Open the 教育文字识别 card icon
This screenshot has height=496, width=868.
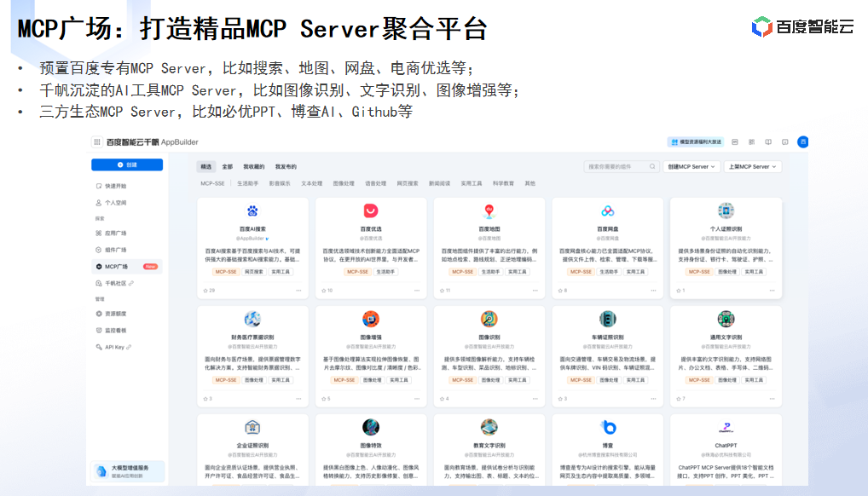[x=489, y=427]
